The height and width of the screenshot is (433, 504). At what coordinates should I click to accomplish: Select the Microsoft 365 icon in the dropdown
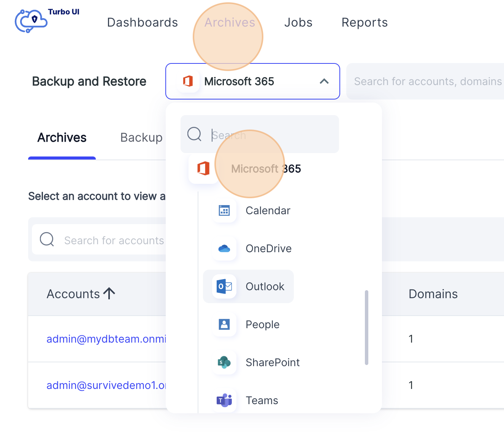coord(204,169)
